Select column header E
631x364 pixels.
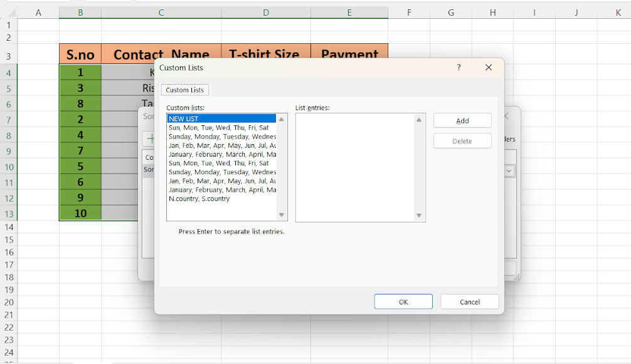tap(349, 11)
